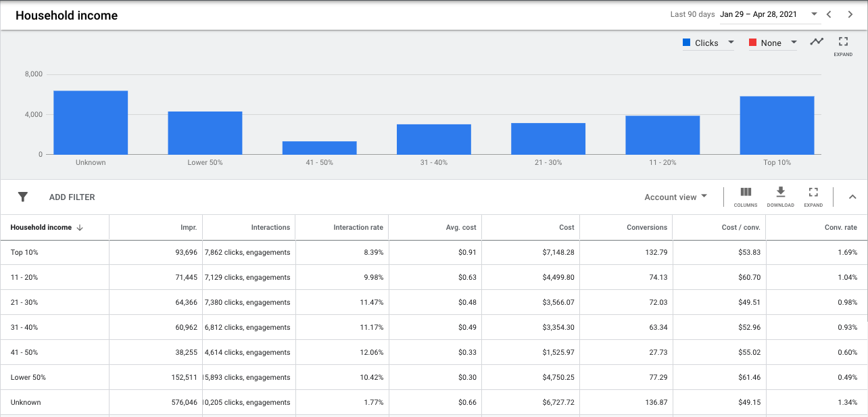The image size is (868, 417).
Task: Switch the chart type to line
Action: coord(817,42)
